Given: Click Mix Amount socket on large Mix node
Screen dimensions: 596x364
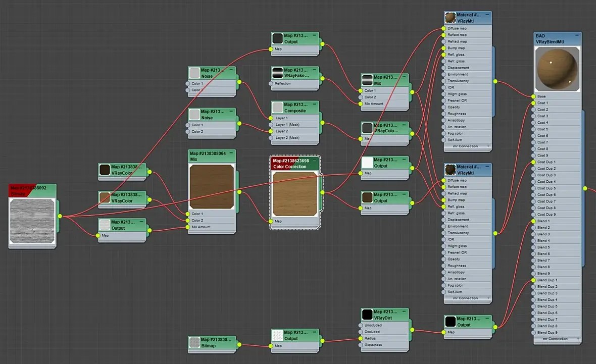Looking at the screenshot, I should coord(188,227).
